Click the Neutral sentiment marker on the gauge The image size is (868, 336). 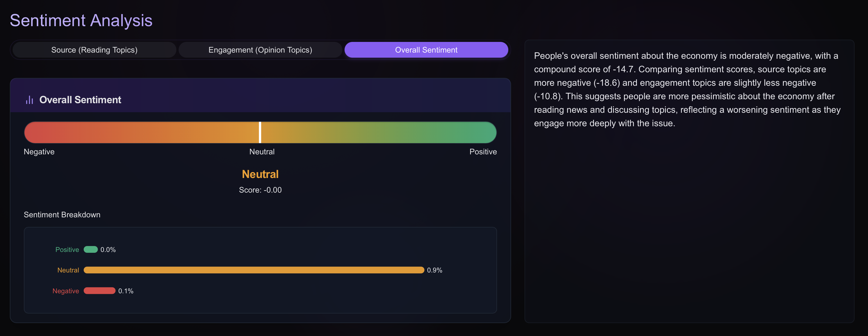260,132
